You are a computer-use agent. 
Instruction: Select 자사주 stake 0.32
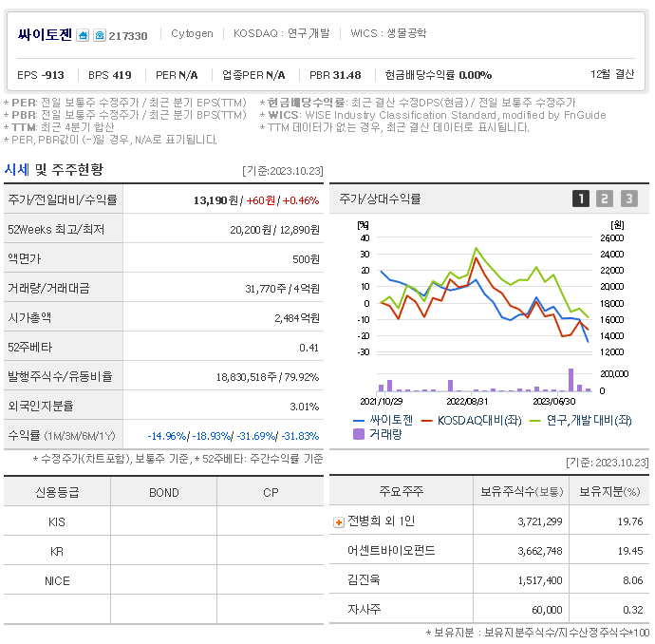[632, 610]
